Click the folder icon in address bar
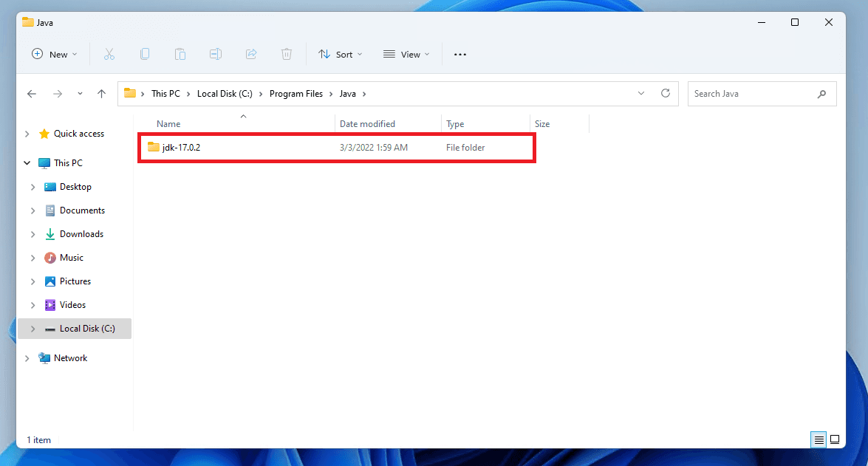 130,94
